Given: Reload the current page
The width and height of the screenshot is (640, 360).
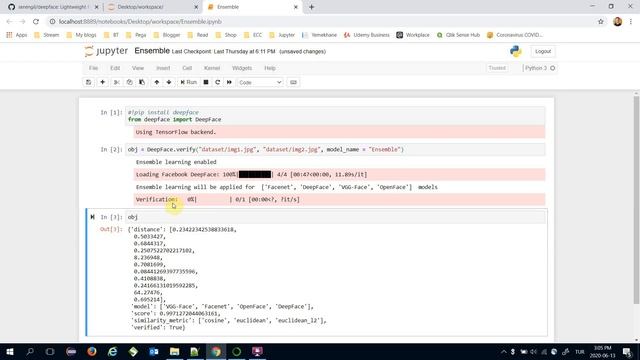Looking at the screenshot, I should [x=36, y=22].
